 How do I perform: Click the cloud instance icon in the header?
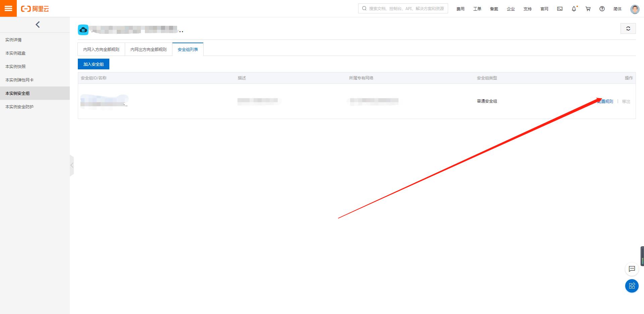[x=83, y=30]
